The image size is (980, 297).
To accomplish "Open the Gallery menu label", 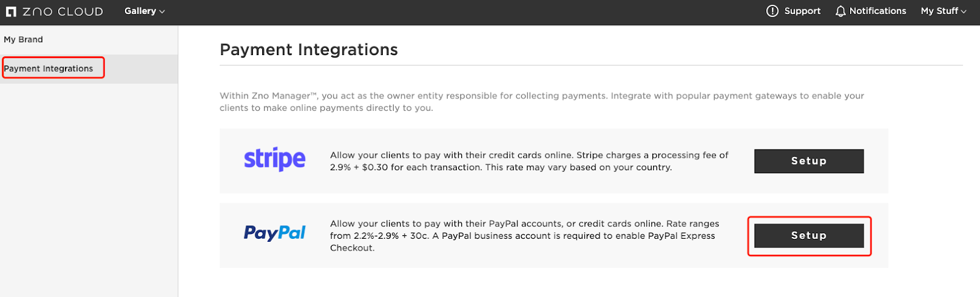I will [140, 11].
